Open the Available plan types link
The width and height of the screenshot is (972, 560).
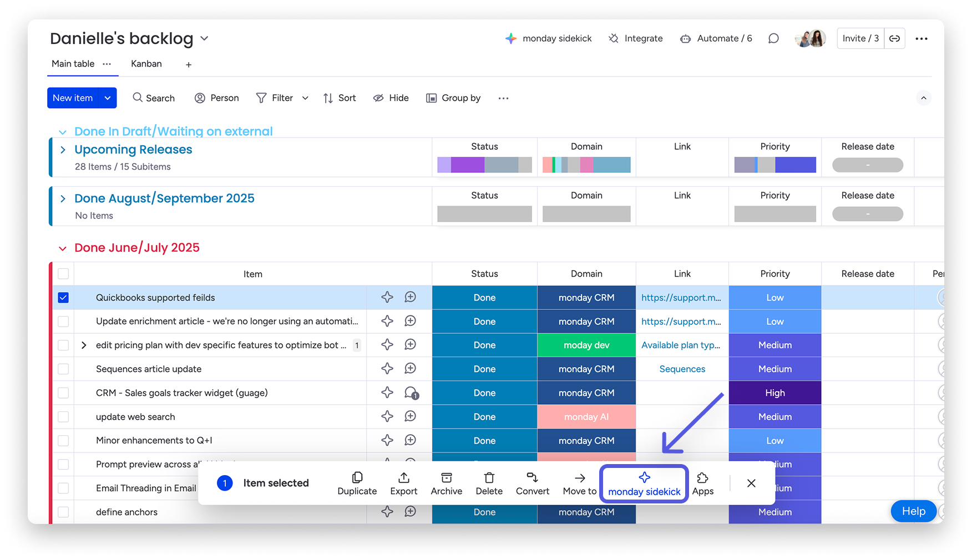681,345
